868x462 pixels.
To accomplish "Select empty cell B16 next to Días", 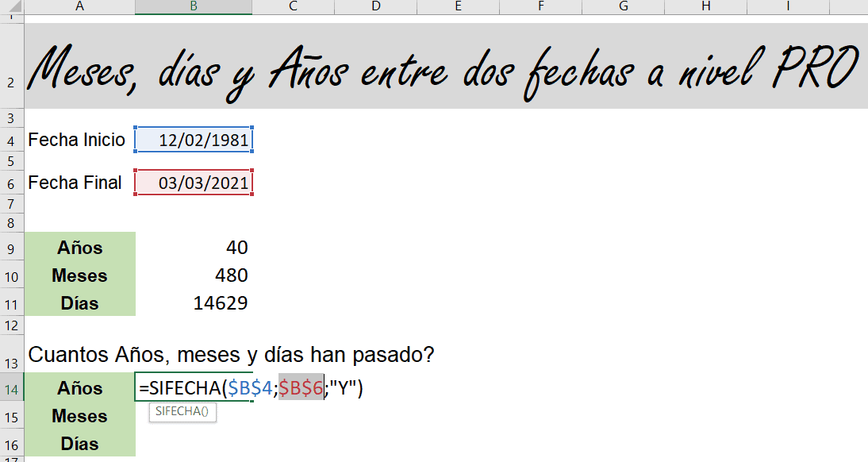I will (194, 443).
